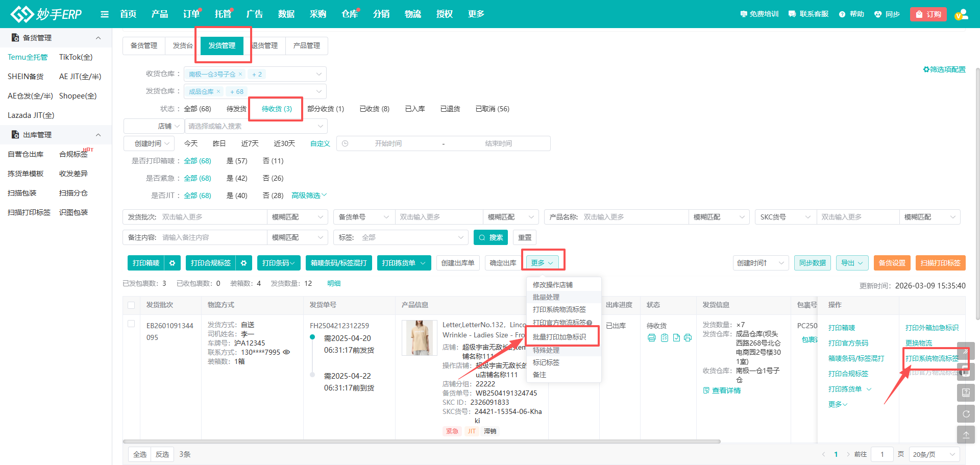Image resolution: width=980 pixels, height=465 pixels.
Task: Remove 南极一仓3号子仓 tag with its x
Action: click(240, 74)
